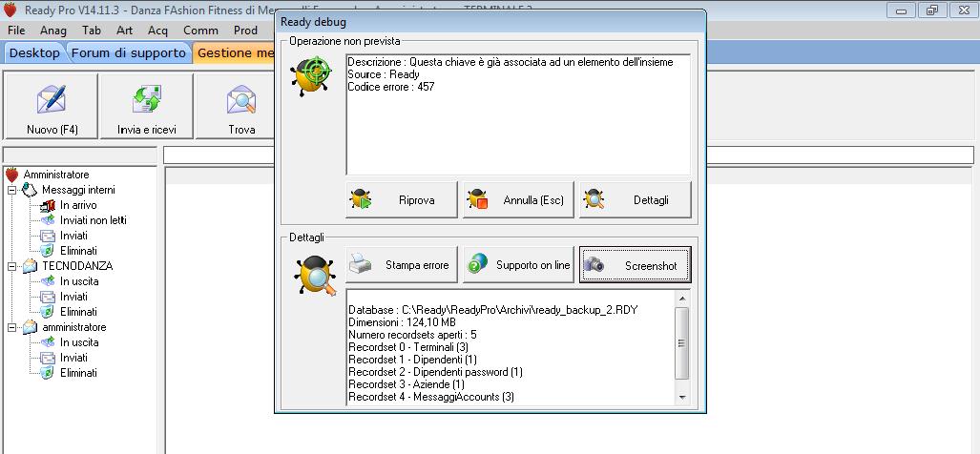Click Recordset 4 - MessaggiAccounts (3) line
980x454 pixels.
431,397
